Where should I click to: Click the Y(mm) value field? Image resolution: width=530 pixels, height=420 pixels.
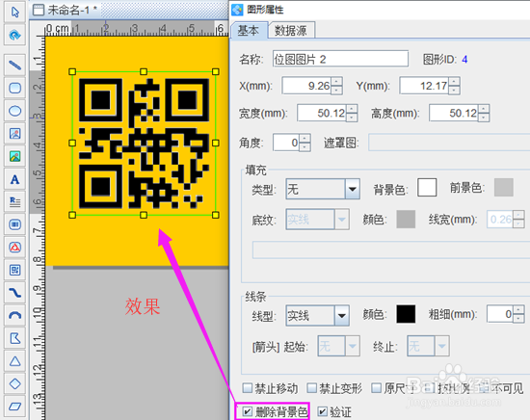[424, 86]
